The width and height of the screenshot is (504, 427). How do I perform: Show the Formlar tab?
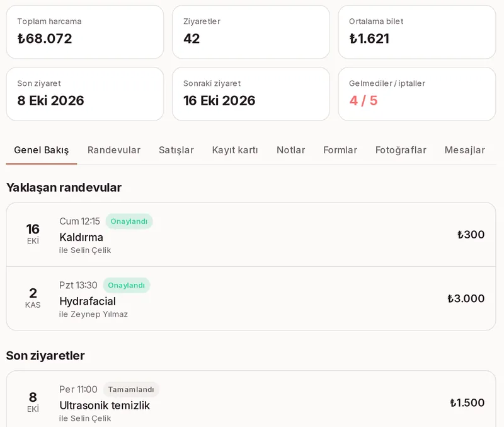point(340,150)
